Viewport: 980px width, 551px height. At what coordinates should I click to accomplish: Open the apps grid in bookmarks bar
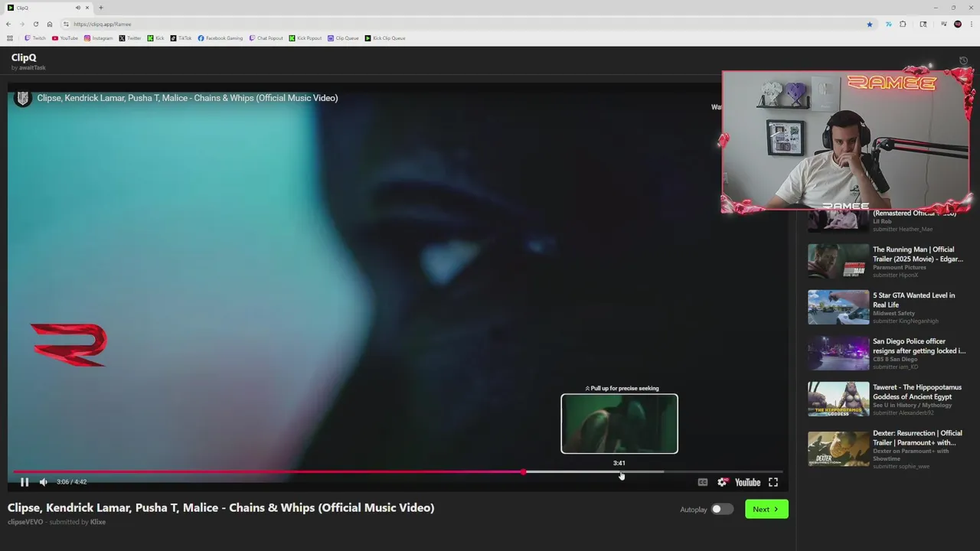pos(10,38)
